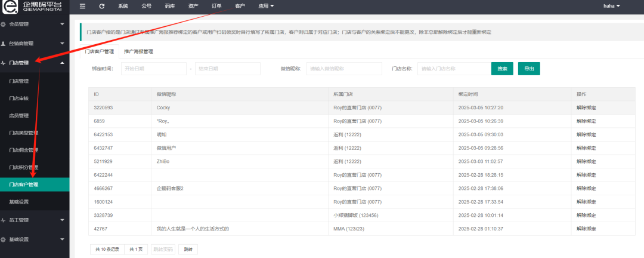Click the gear icon beside 员工管理
This screenshot has width=644, height=258.
pos(4,220)
